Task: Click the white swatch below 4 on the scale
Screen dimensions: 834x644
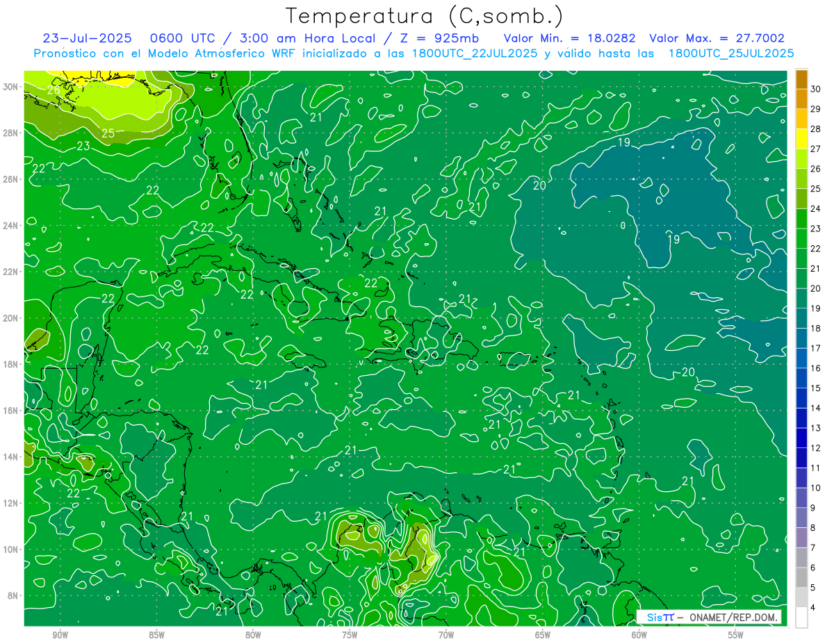Action: (801, 617)
